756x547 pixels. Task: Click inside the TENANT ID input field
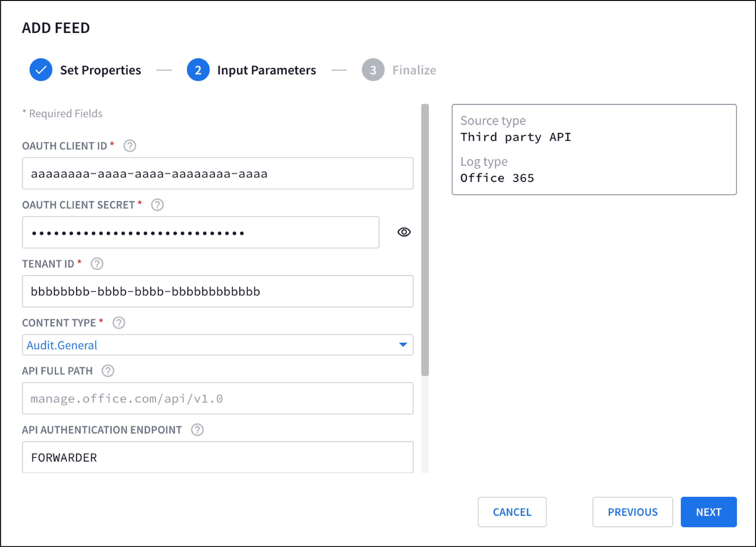click(218, 291)
